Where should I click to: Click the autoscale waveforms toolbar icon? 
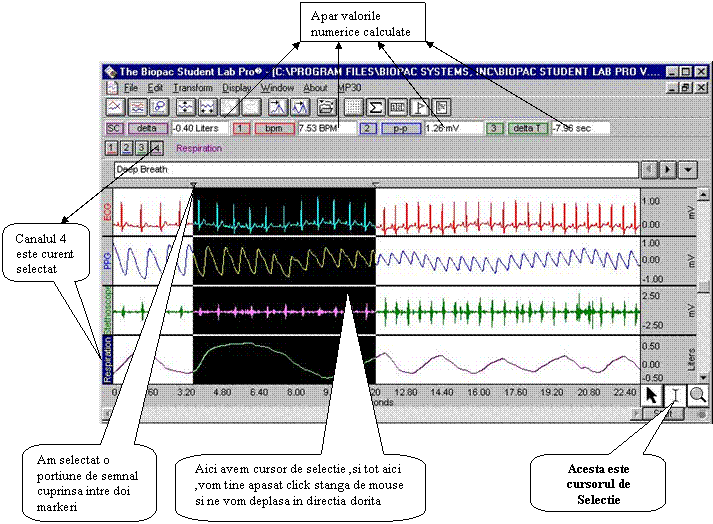point(185,107)
